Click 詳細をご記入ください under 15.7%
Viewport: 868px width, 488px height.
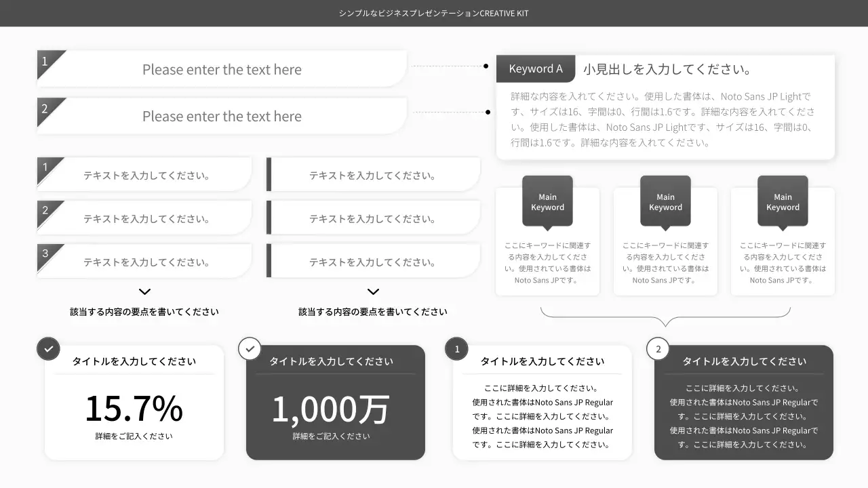[134, 436]
